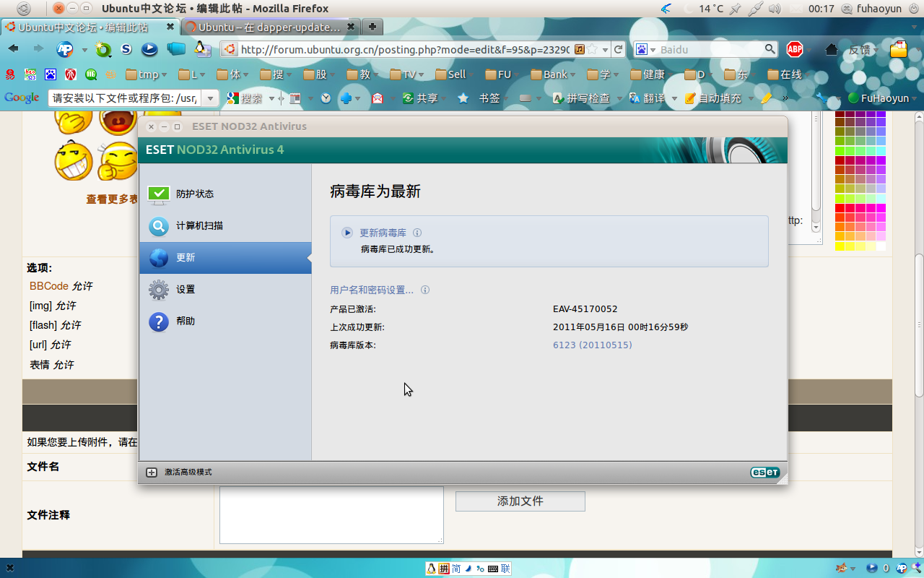Click the yellow folder icon in navigation bar
Viewport: 924px width, 578px height.
click(x=899, y=49)
